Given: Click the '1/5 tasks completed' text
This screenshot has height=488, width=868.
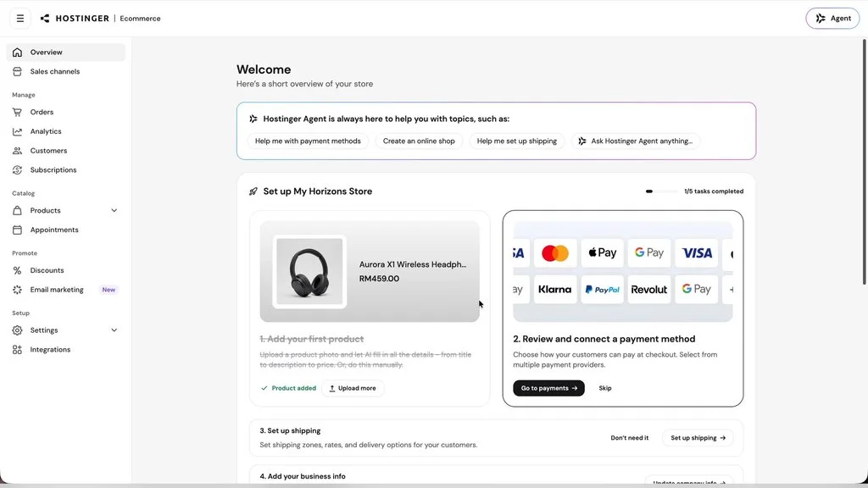Looking at the screenshot, I should coord(714,191).
